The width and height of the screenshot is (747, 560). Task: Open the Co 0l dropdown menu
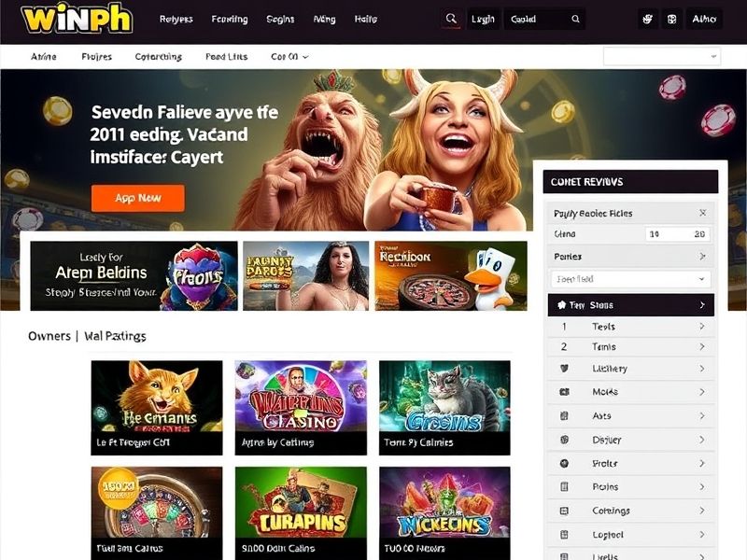pos(289,57)
